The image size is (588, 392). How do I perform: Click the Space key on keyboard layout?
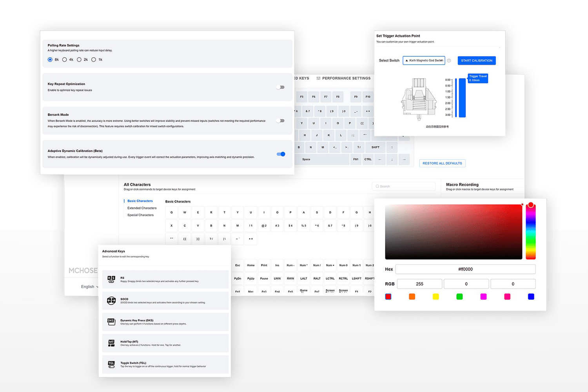click(x=322, y=160)
